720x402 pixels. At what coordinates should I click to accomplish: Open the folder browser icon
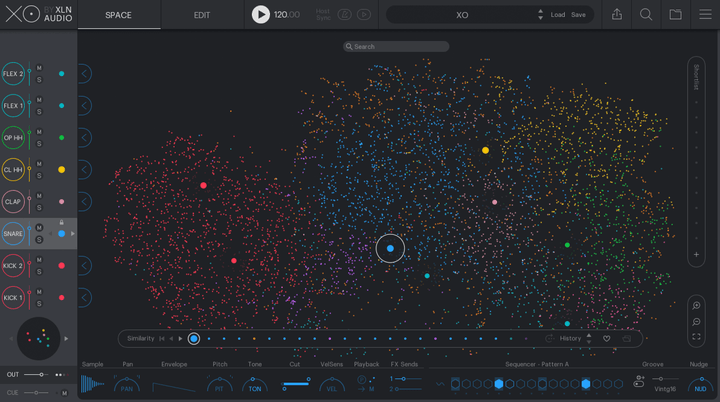click(x=675, y=15)
